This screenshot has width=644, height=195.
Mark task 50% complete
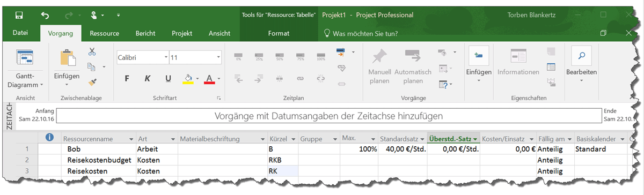(279, 56)
